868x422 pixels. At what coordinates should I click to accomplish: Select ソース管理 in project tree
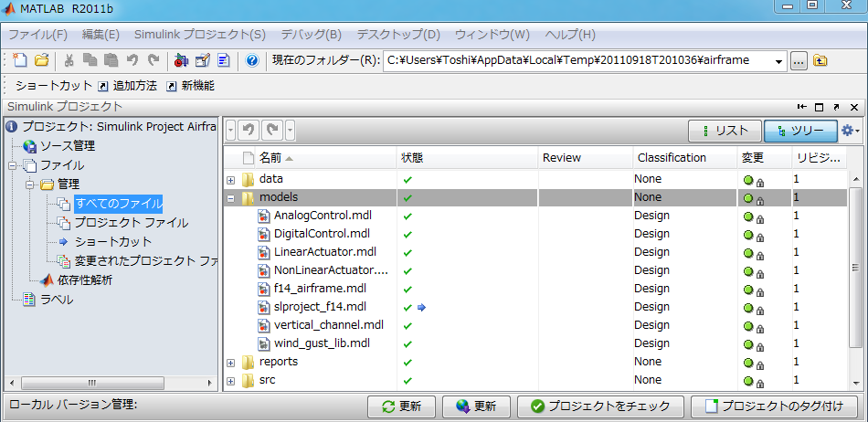click(x=68, y=146)
